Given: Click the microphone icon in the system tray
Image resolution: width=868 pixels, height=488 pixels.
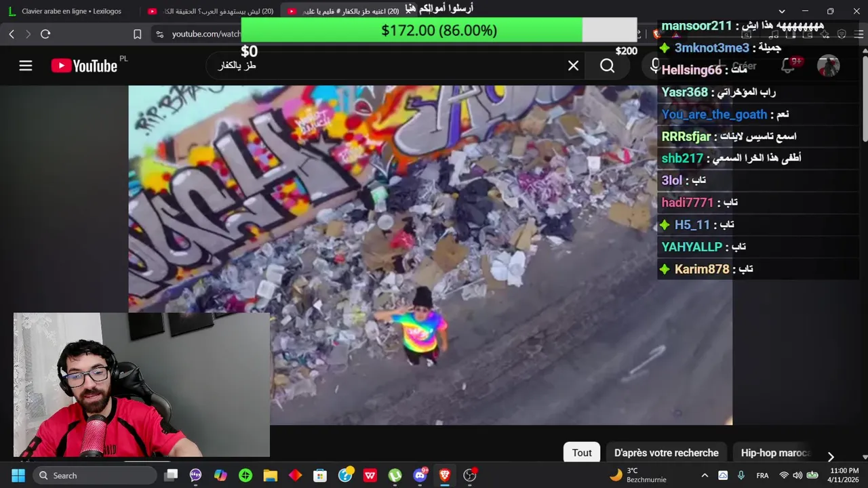Looking at the screenshot, I should 741,476.
